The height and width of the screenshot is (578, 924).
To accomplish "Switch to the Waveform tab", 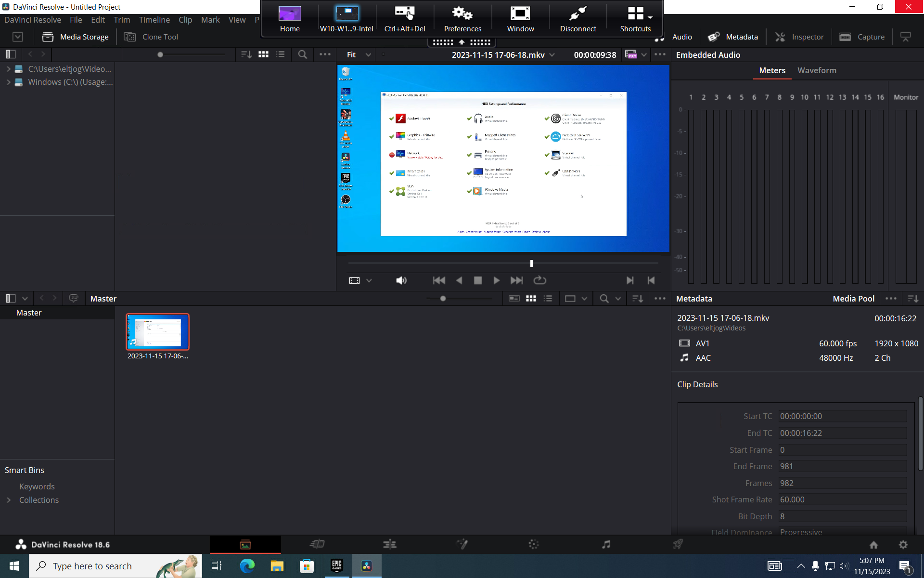I will (x=817, y=70).
